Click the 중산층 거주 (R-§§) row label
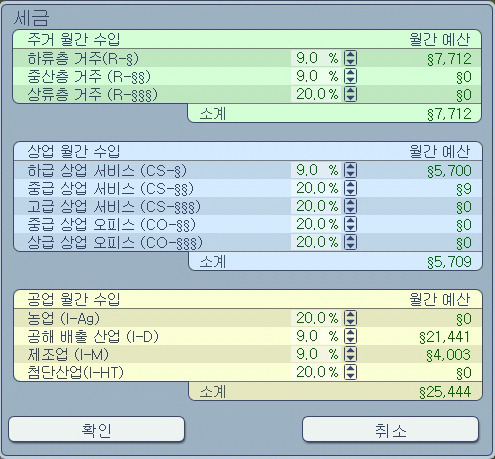The image size is (495, 459). tap(89, 77)
